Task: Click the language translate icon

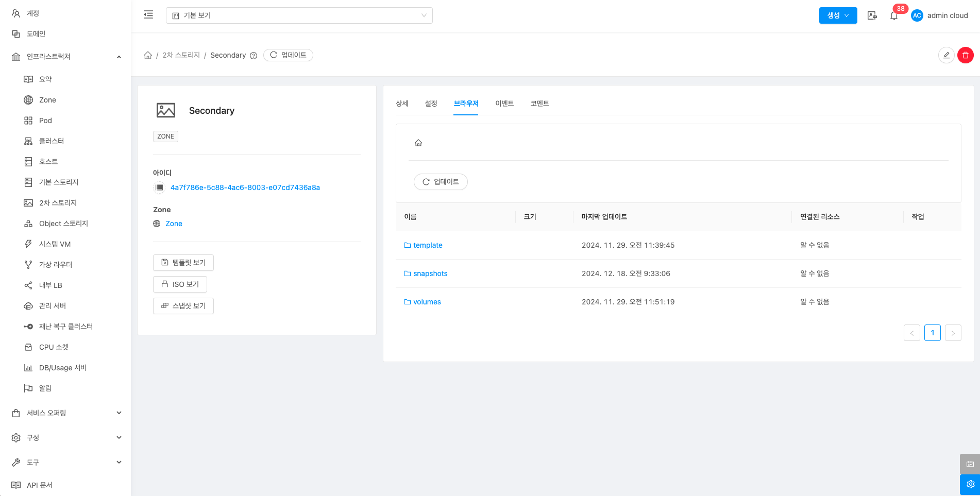Action: click(872, 15)
